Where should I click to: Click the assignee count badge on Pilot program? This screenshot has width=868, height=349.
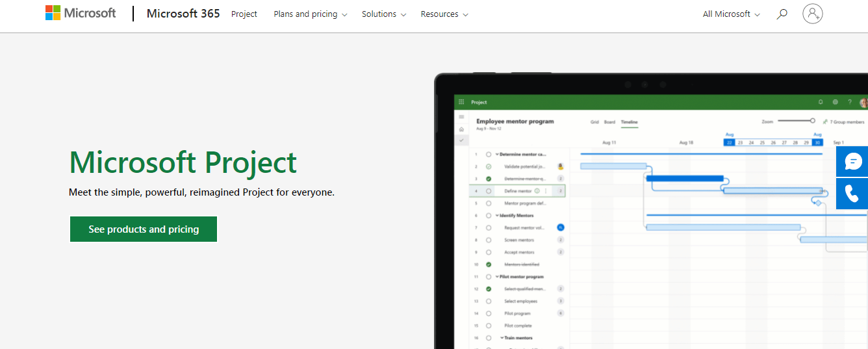(x=561, y=313)
